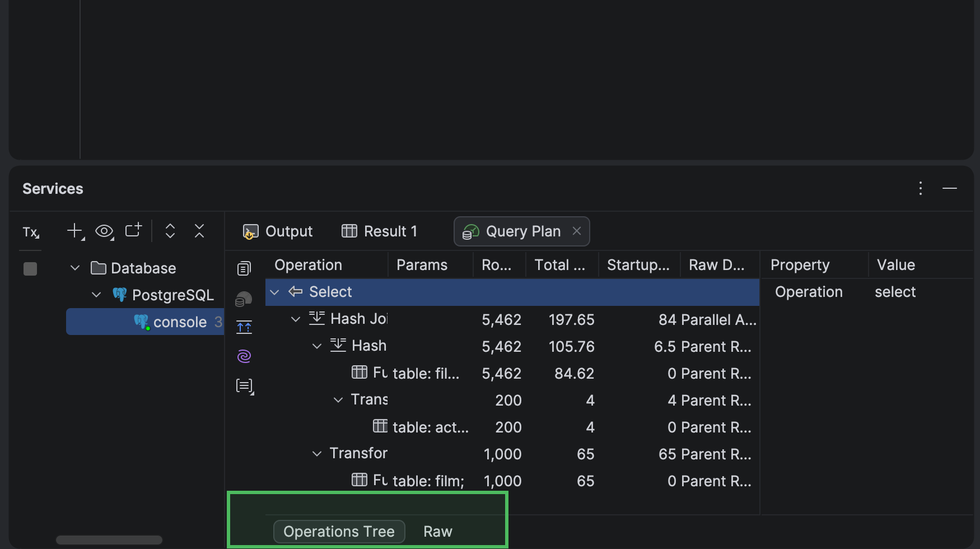The height and width of the screenshot is (549, 980).
Task: Click the Raw D... column header
Action: tap(720, 265)
